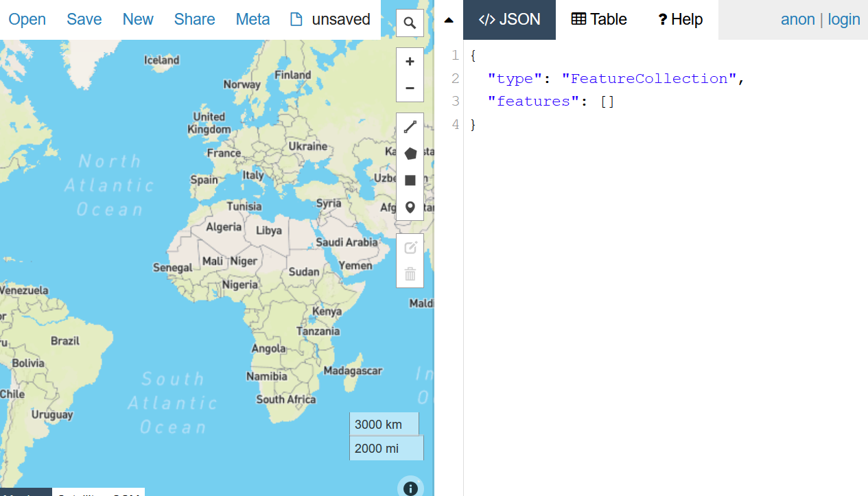
Task: Select the draw rectangle tool
Action: click(410, 180)
